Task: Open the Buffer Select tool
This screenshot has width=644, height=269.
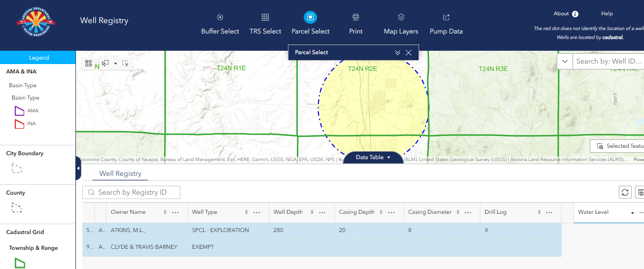Action: click(x=220, y=18)
